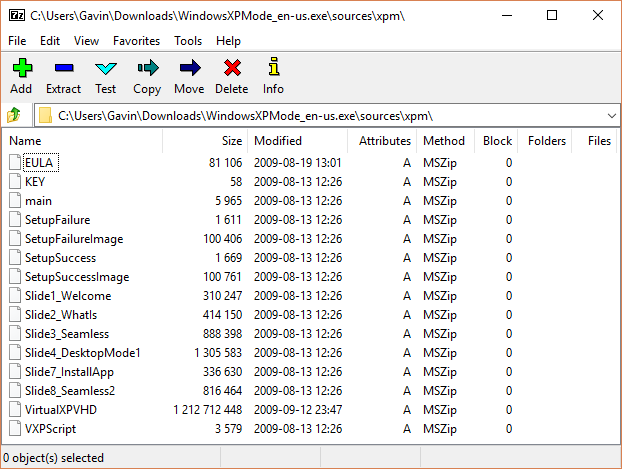This screenshot has width=622, height=469.
Task: Sort by the Modified column header
Action: pos(277,141)
